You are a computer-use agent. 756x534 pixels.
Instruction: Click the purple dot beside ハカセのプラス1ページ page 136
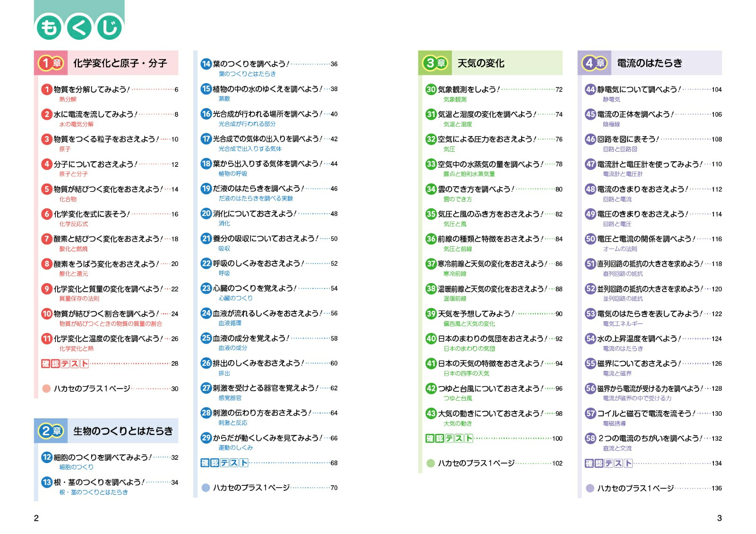pos(590,488)
